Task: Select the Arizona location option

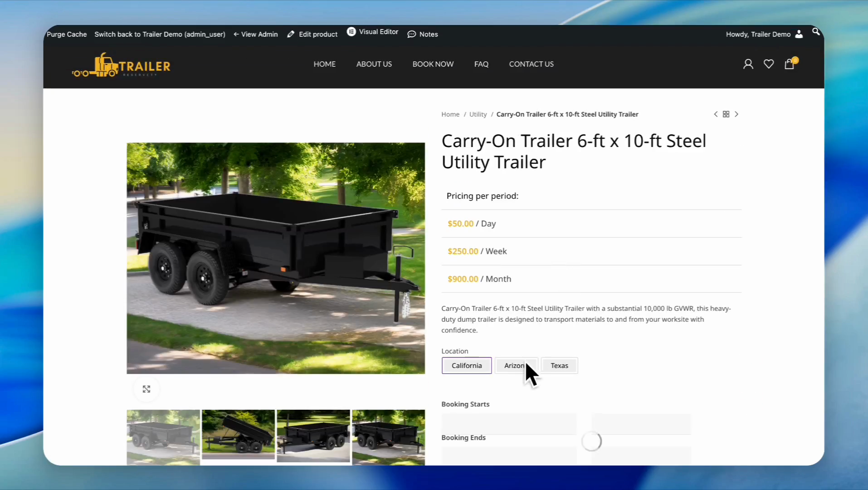Action: click(x=516, y=366)
